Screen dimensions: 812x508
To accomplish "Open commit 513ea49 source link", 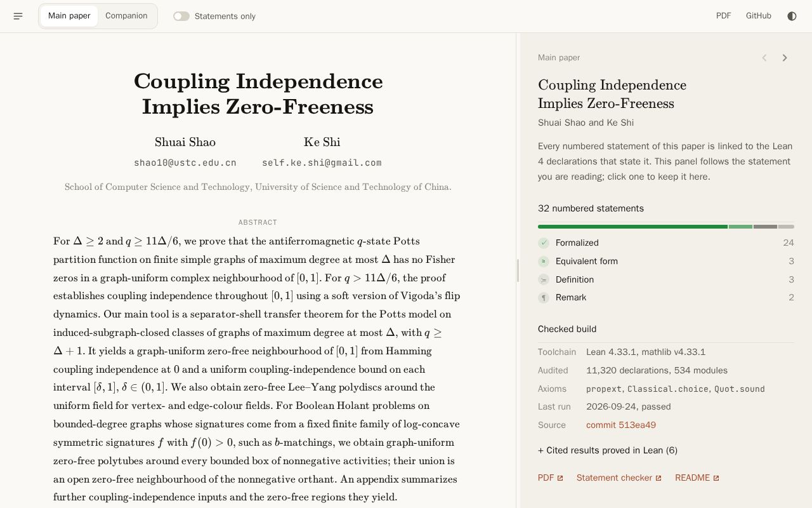I will tap(621, 425).
